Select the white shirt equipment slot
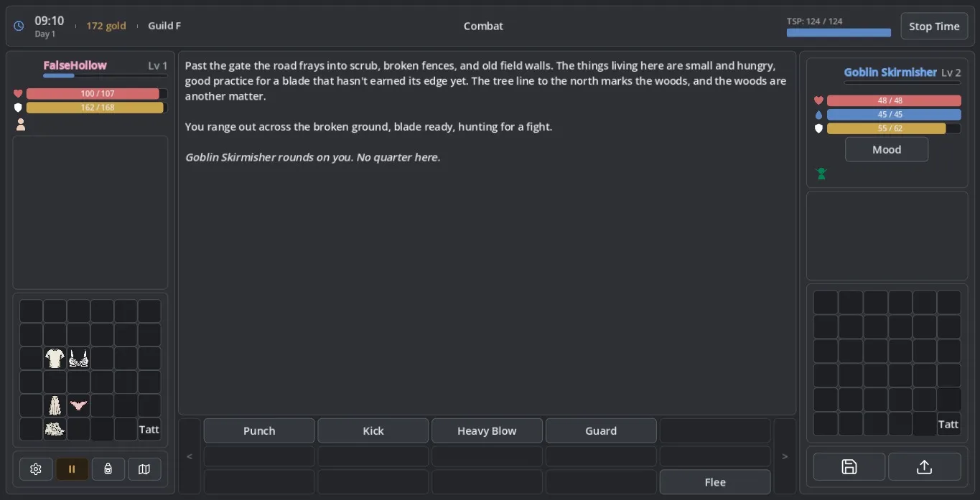980x500 pixels. coord(55,359)
